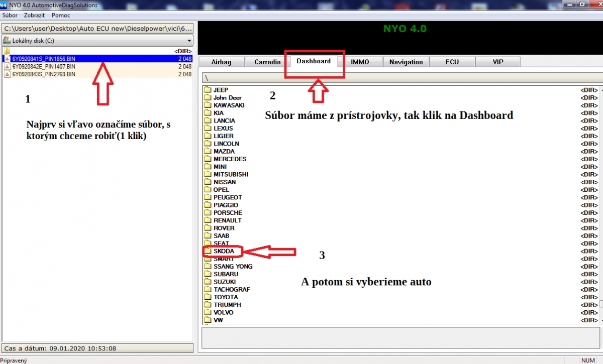Click the MITSUBISHI folder icon

208,174
